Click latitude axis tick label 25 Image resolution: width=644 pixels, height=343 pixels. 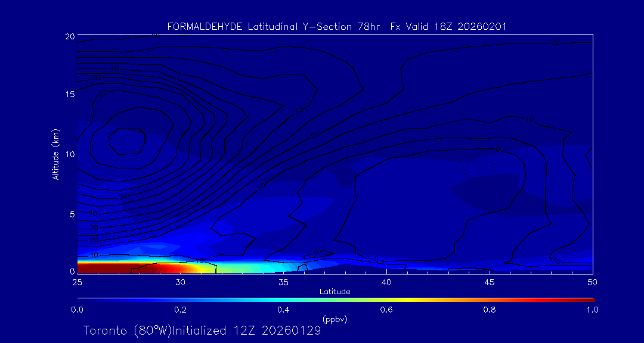click(x=77, y=282)
